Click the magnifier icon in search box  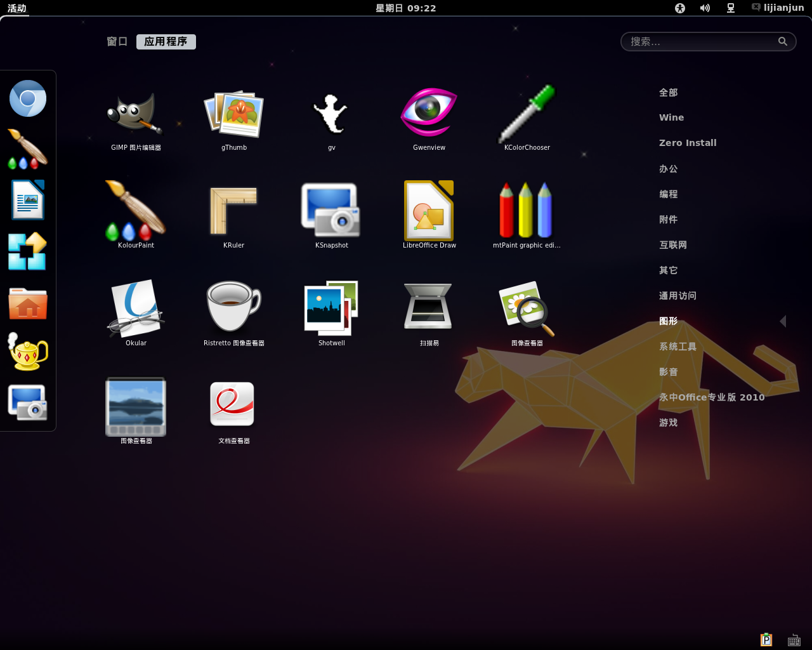[x=783, y=41]
